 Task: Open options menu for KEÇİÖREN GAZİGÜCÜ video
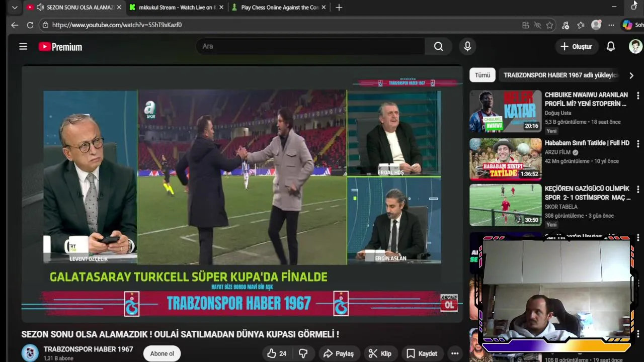pyautogui.click(x=637, y=190)
